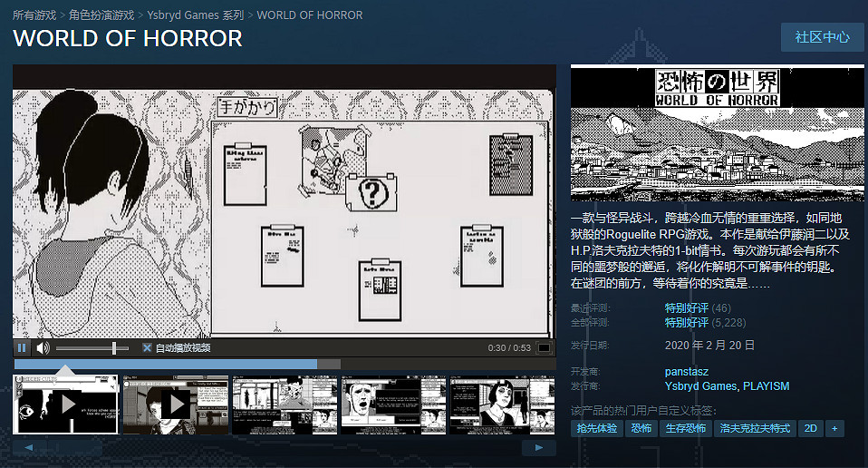
Task: Open the 社区中心 community hub
Action: click(x=822, y=37)
